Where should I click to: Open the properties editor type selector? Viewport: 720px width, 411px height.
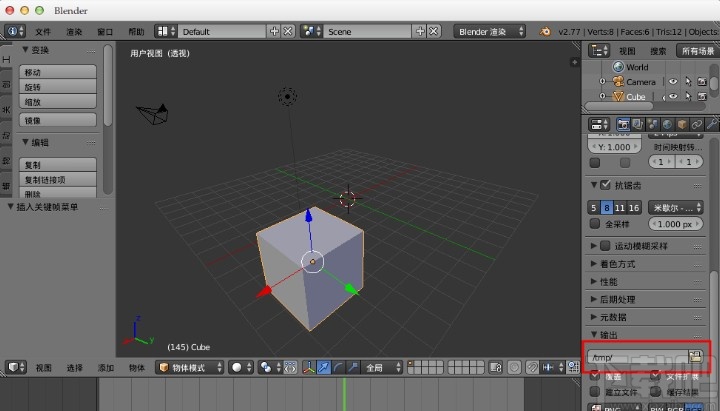599,124
